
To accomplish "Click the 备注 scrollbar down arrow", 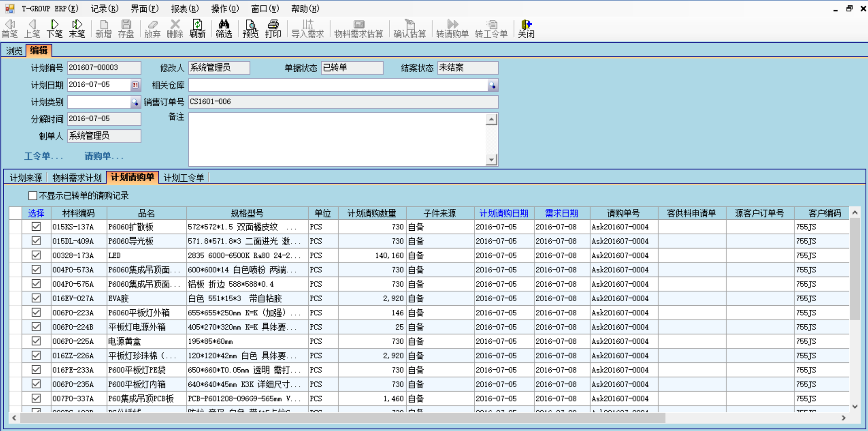I will [491, 159].
